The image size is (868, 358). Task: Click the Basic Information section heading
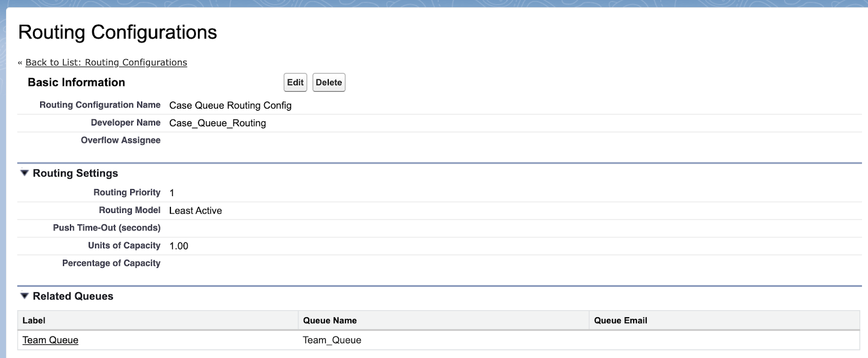click(x=76, y=83)
